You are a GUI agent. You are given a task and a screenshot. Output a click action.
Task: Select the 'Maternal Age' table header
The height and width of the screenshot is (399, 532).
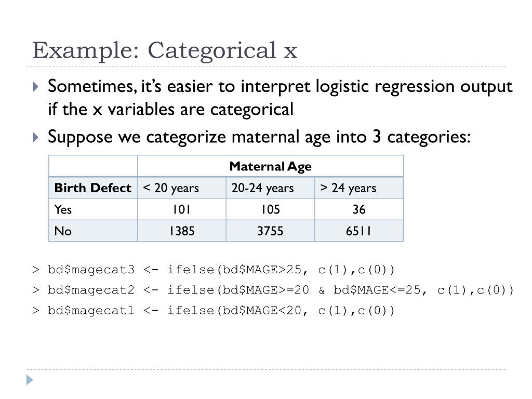(270, 166)
